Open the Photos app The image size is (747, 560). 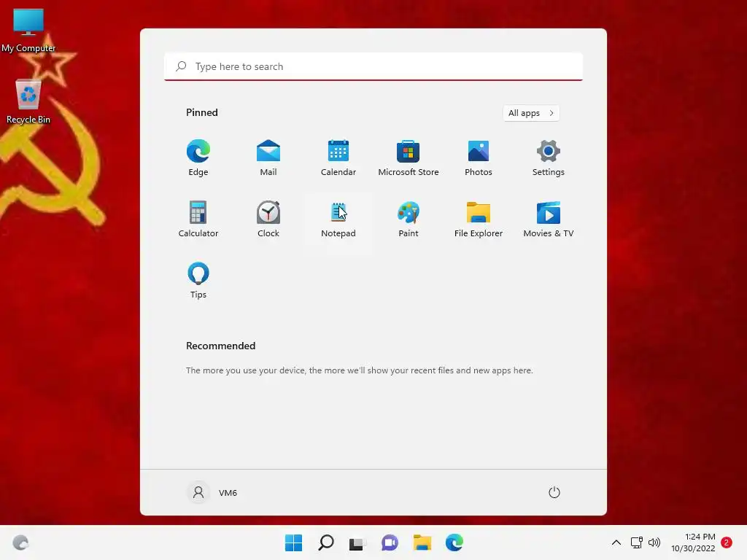click(x=479, y=158)
